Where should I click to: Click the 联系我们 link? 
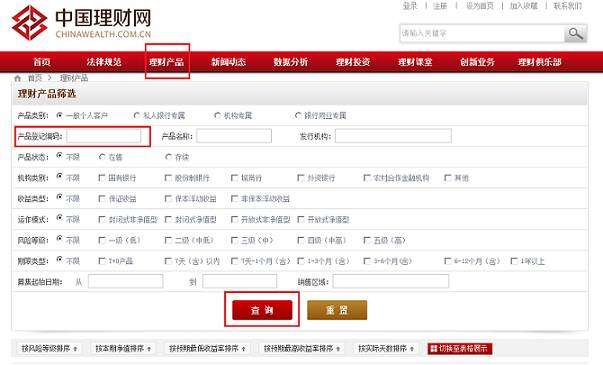point(568,6)
